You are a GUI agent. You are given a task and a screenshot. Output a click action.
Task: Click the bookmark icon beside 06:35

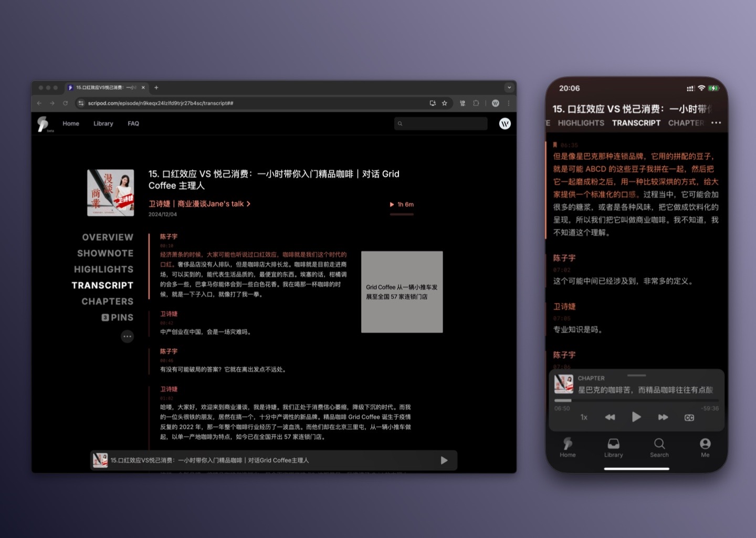tap(555, 145)
